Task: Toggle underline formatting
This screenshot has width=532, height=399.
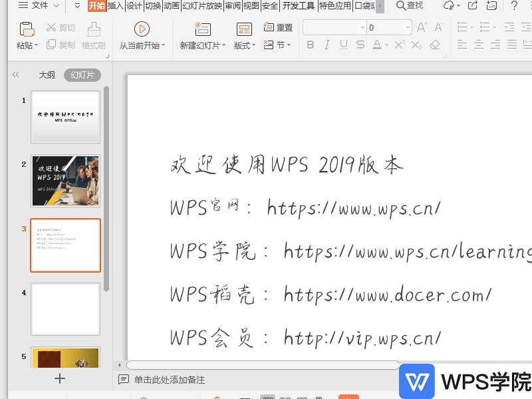Action: point(343,45)
